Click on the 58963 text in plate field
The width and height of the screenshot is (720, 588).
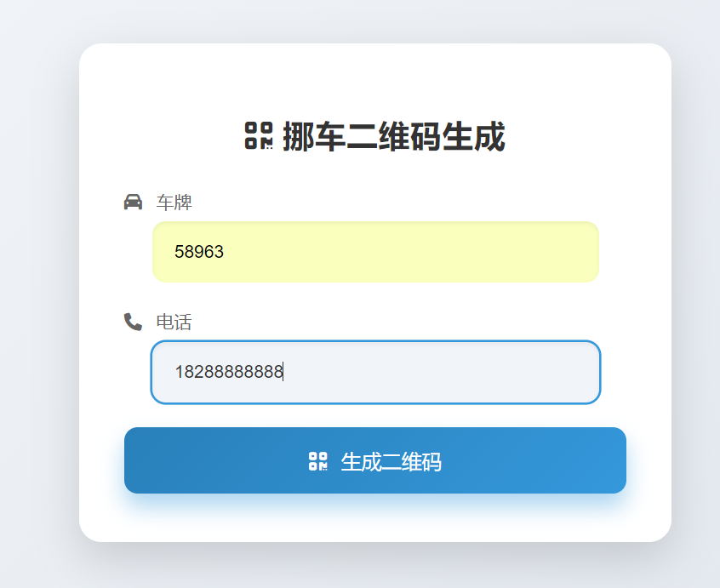click(x=199, y=252)
